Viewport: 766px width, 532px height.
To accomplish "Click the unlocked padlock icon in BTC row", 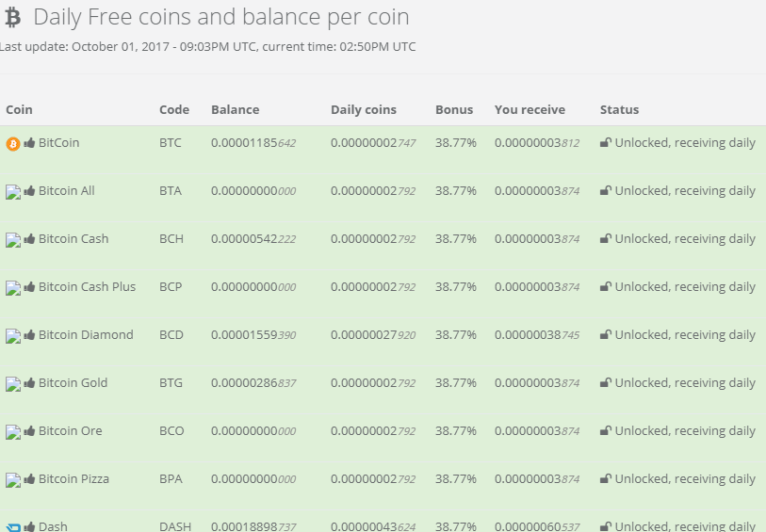I will [605, 142].
